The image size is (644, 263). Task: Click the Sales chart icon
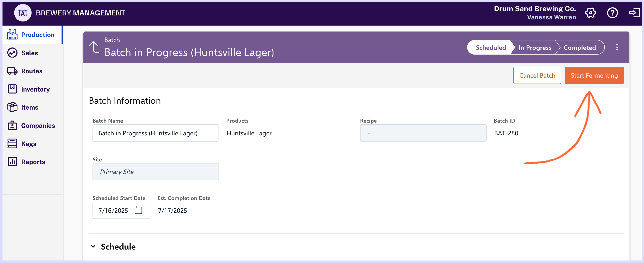tap(12, 53)
